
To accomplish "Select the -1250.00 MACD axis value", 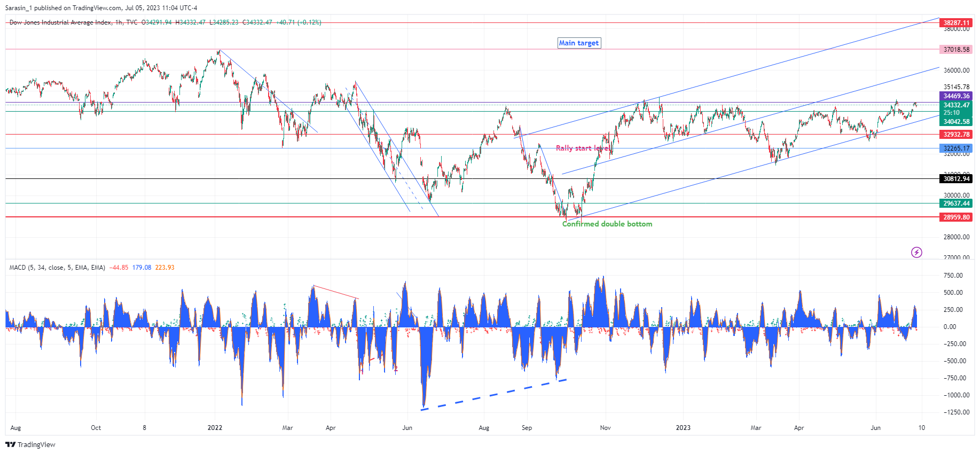I will pyautogui.click(x=956, y=412).
